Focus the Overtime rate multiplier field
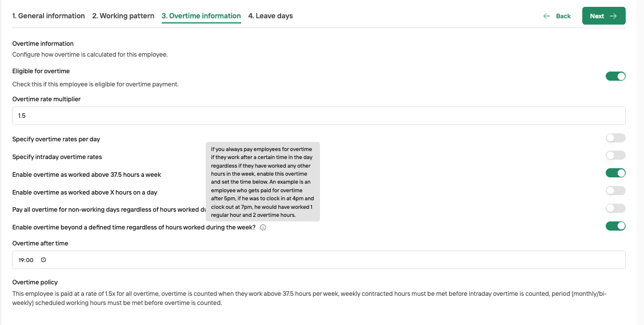Image resolution: width=644 pixels, height=325 pixels. [x=319, y=116]
